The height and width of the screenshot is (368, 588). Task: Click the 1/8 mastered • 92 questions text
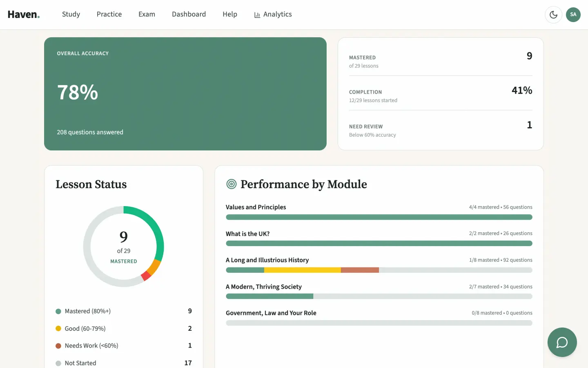[x=501, y=260]
